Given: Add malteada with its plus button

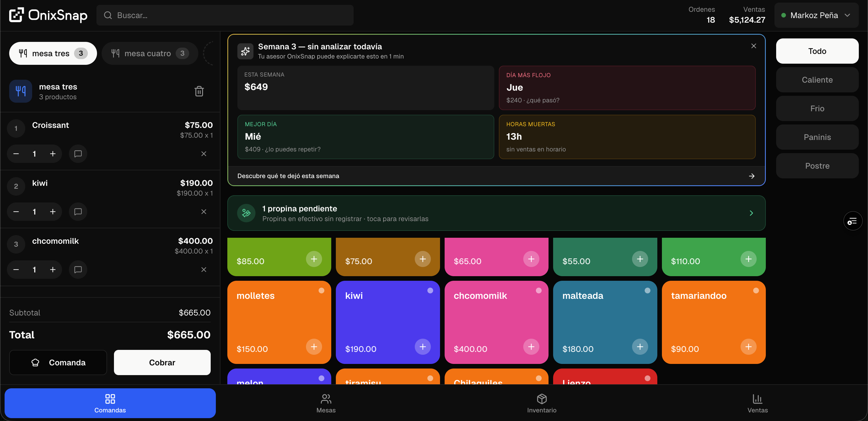Looking at the screenshot, I should (x=640, y=347).
